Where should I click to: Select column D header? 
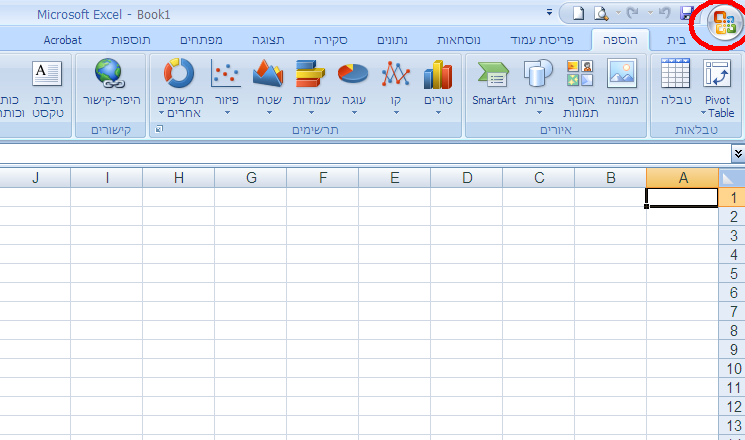[x=467, y=178]
